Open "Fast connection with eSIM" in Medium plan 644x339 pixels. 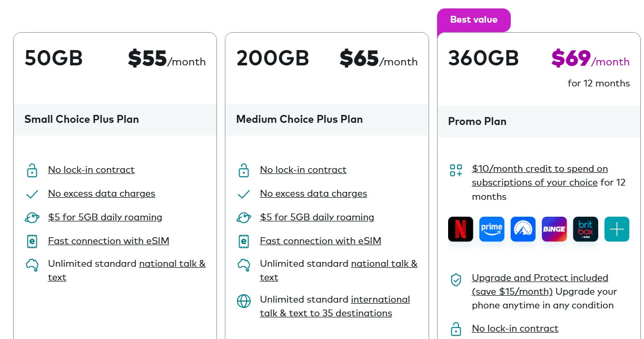pos(320,241)
